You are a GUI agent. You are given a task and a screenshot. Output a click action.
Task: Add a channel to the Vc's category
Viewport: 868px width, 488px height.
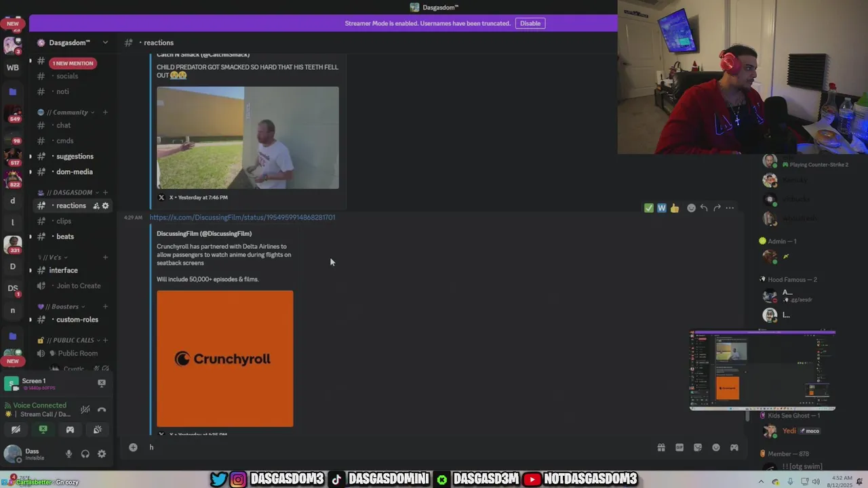105,258
